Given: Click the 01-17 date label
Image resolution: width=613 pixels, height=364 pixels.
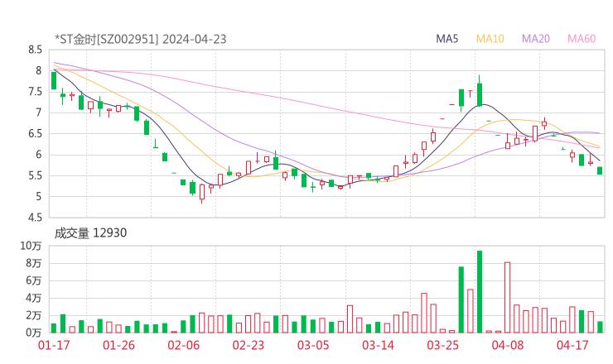Looking at the screenshot, I should (x=54, y=345).
